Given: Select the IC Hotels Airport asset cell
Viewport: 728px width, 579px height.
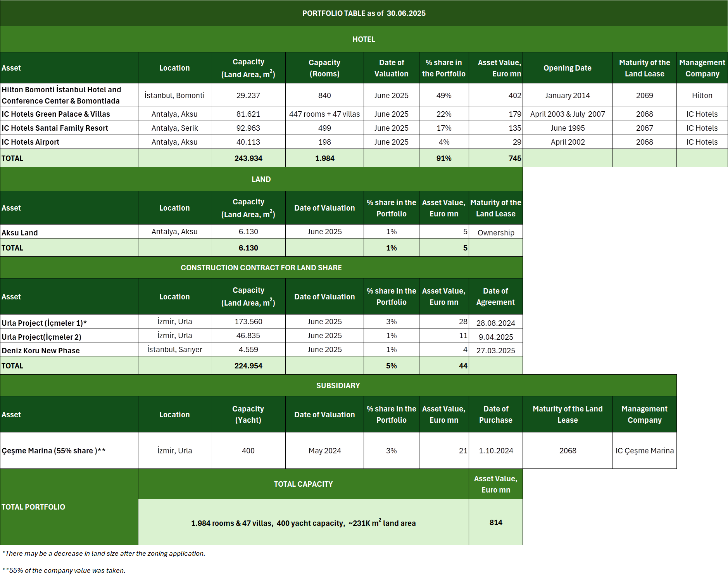Looking at the screenshot, I should pos(69,142).
